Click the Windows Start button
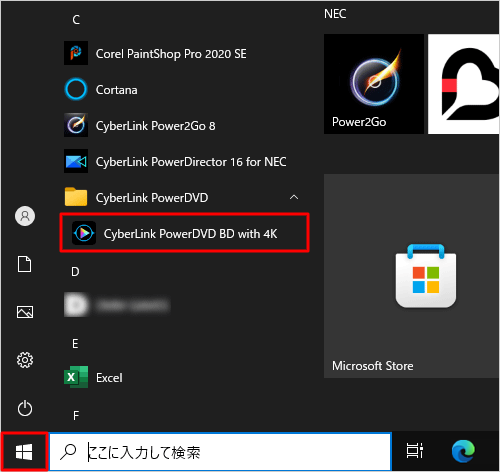The width and height of the screenshot is (500, 472). point(24,452)
